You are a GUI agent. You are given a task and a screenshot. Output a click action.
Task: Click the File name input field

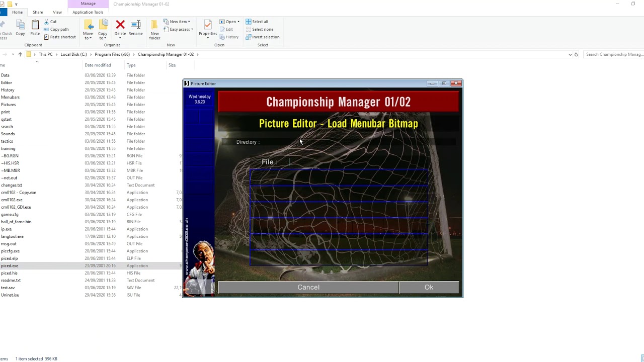coord(356,162)
